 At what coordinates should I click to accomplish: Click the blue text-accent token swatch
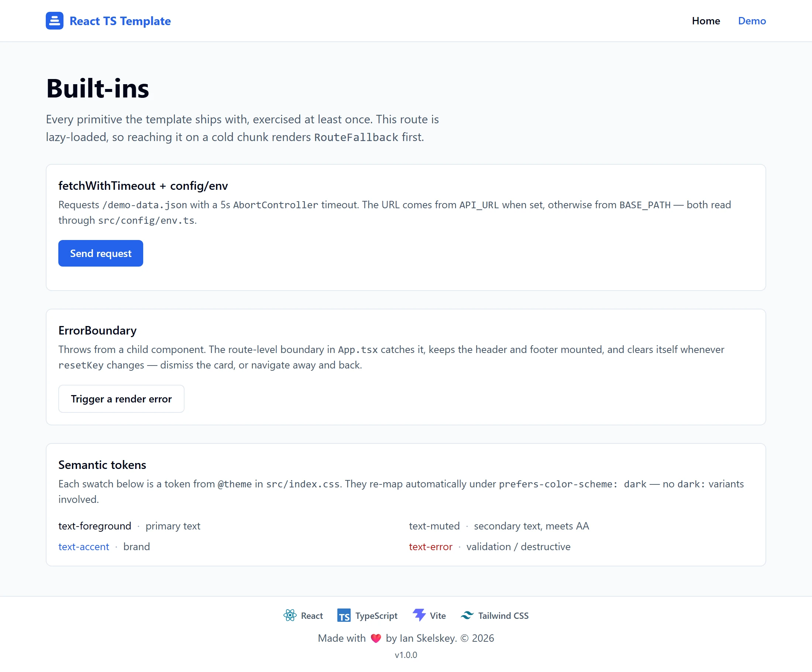point(83,547)
